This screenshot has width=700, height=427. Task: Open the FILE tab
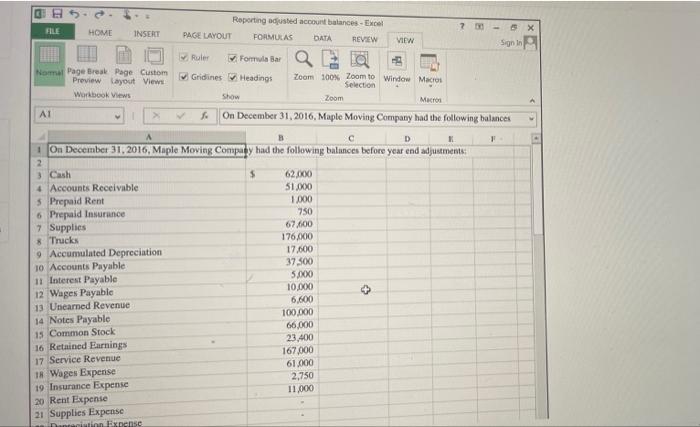(x=53, y=31)
